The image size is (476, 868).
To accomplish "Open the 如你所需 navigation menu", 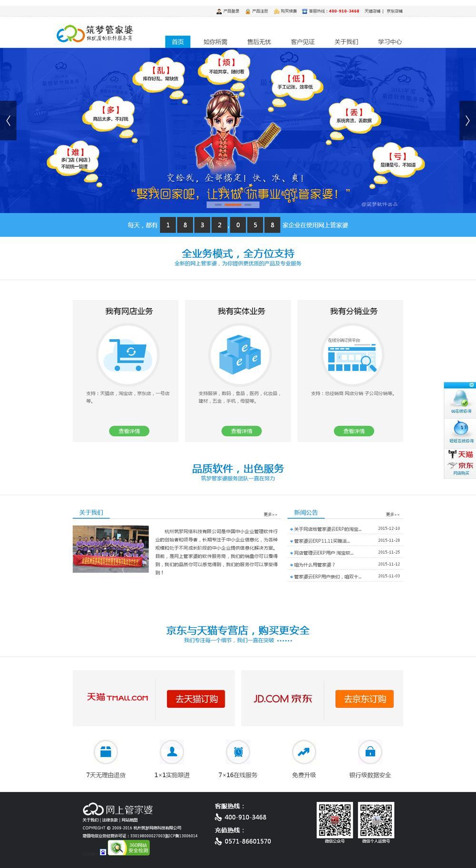I will [x=215, y=42].
